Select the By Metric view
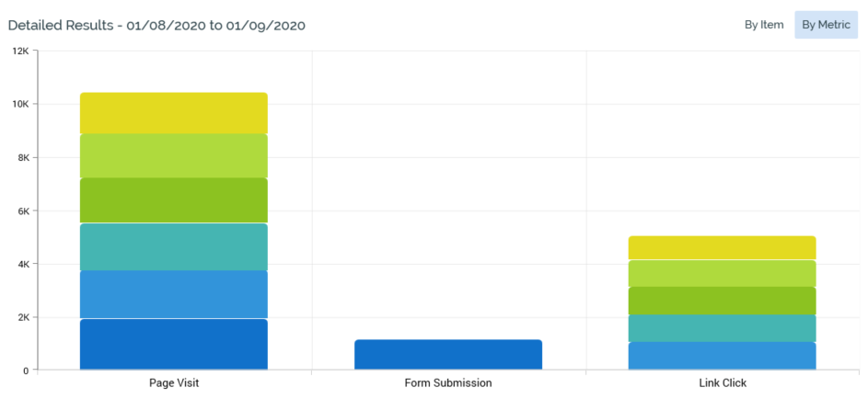This screenshot has width=868, height=399. [826, 25]
